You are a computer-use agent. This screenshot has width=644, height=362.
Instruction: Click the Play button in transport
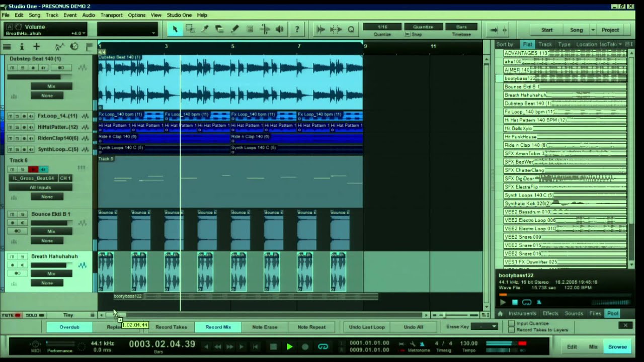tap(289, 346)
